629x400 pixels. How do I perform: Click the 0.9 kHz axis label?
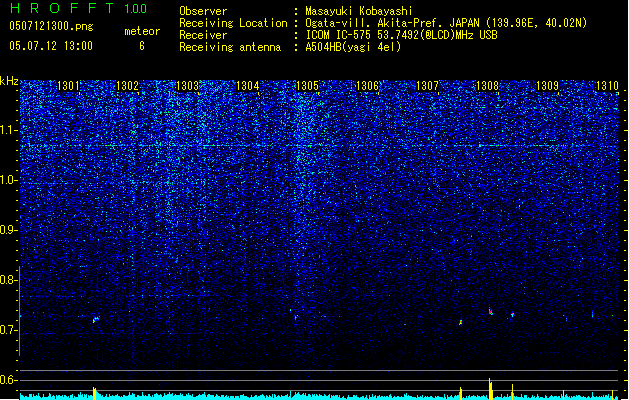pyautogui.click(x=8, y=230)
